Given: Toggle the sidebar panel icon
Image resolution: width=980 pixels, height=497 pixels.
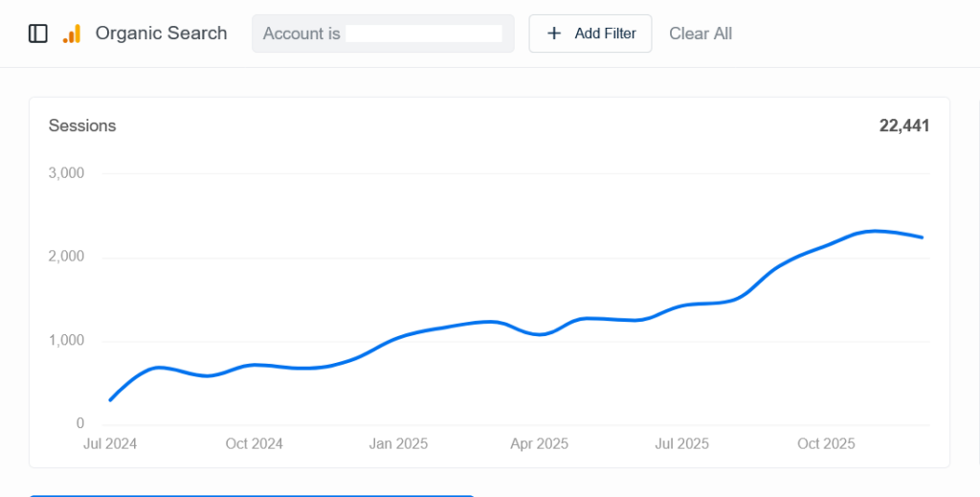Looking at the screenshot, I should click(x=38, y=34).
